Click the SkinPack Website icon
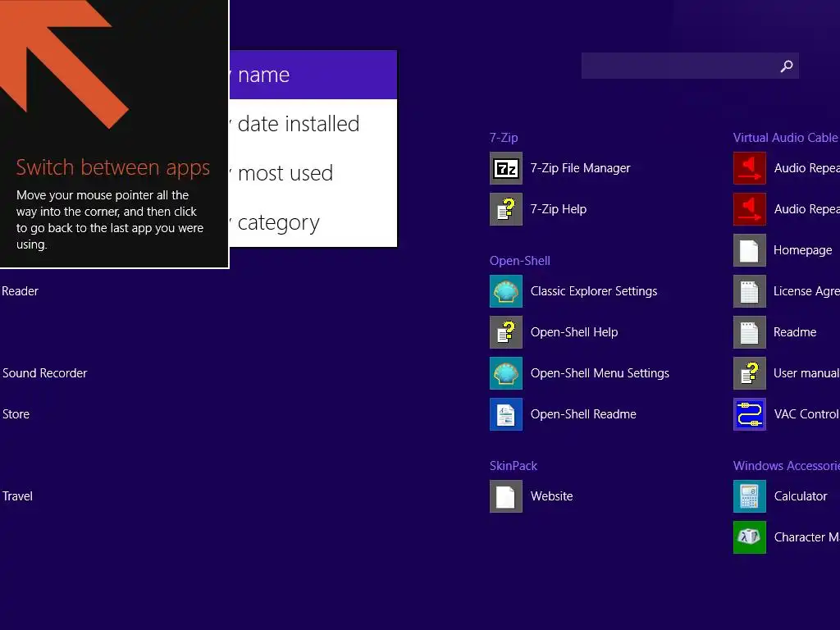The image size is (840, 630). click(505, 496)
